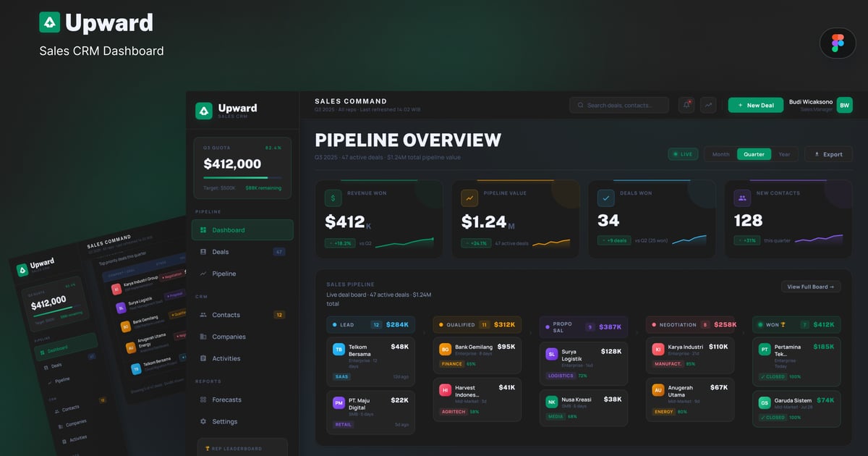This screenshot has width=868, height=456.
Task: Click the search deals input field
Action: 619,105
